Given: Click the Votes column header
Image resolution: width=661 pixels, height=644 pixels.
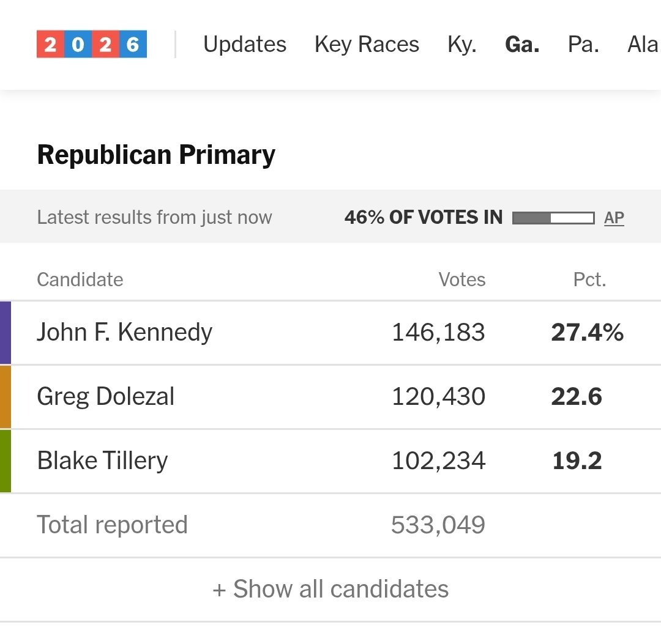Looking at the screenshot, I should (x=461, y=279).
